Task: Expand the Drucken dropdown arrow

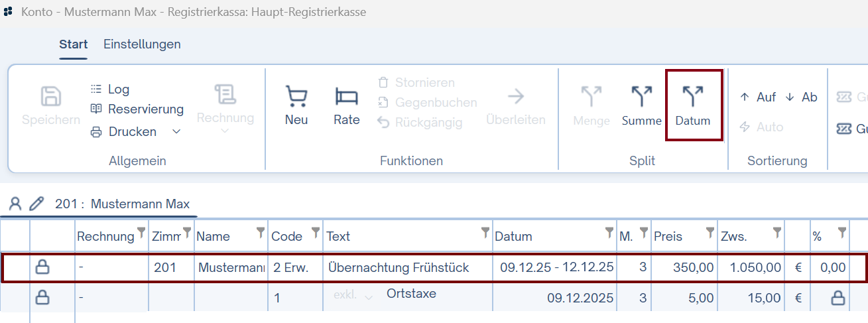Action: point(176,132)
